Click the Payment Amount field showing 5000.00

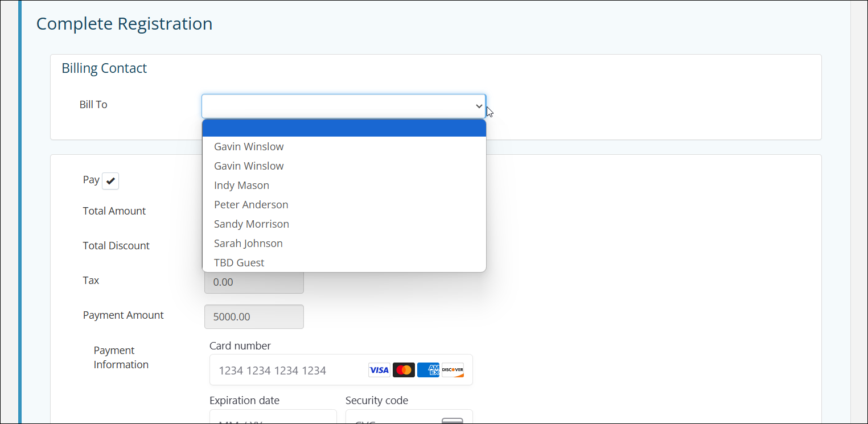coord(254,316)
